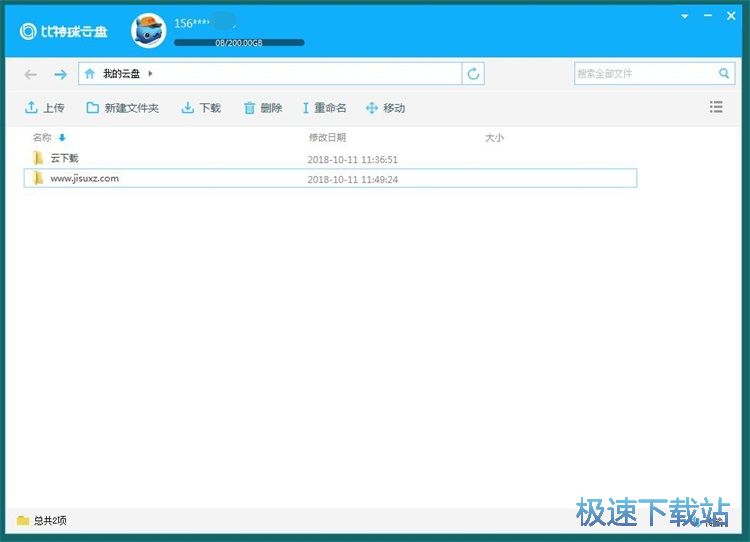The image size is (750, 542).
Task: Select the www.jisuxz.com folder
Action: click(330, 178)
